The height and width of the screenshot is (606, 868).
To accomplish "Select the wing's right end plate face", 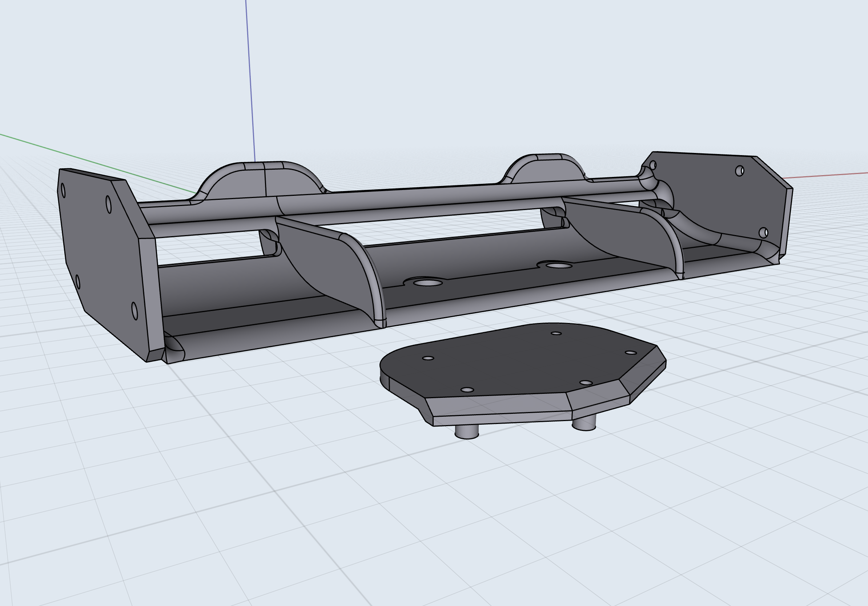I will (715, 200).
